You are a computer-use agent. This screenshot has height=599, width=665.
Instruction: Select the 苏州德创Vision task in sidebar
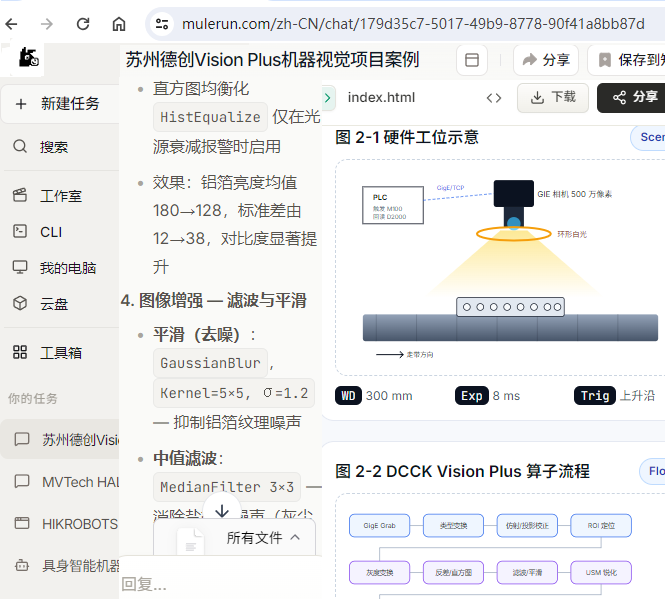coord(60,439)
